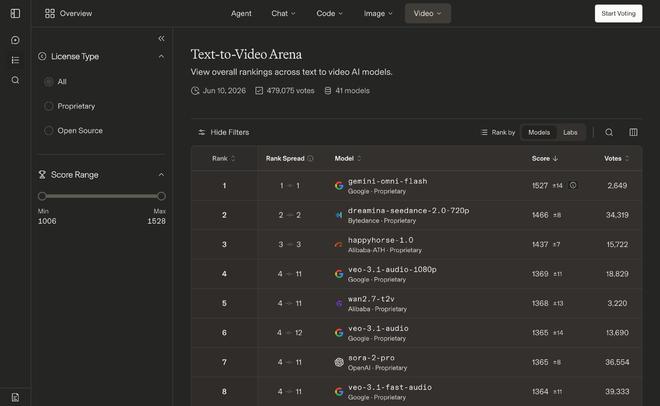Open document icon at bottom of sidebar
Image resolution: width=660 pixels, height=406 pixels.
click(15, 398)
